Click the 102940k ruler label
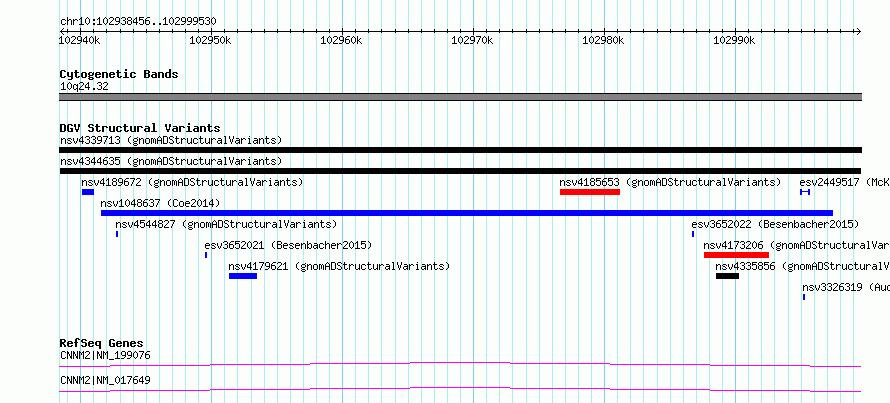Screen dimensions: 890x403 (x=80, y=40)
